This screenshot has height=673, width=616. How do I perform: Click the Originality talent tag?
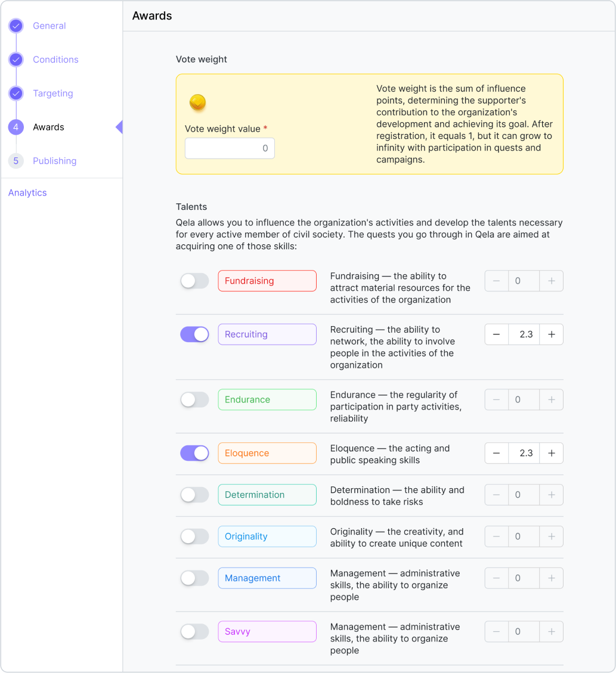pos(267,536)
